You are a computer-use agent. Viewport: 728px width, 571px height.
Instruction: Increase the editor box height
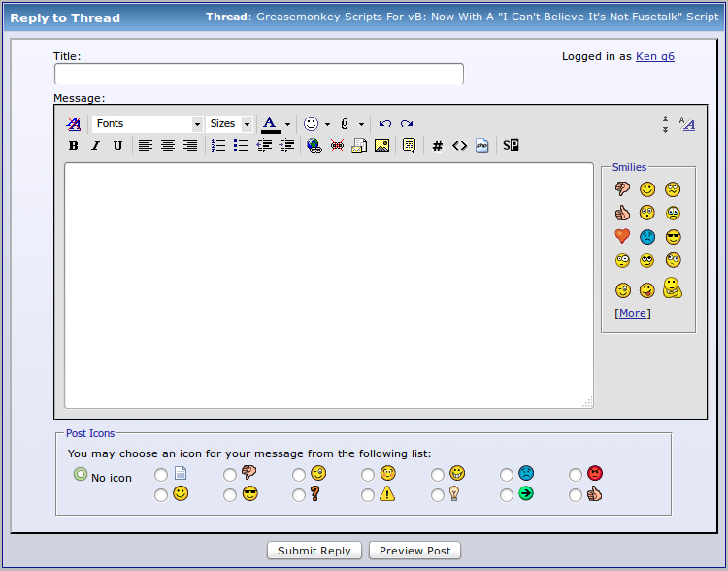[x=665, y=129]
